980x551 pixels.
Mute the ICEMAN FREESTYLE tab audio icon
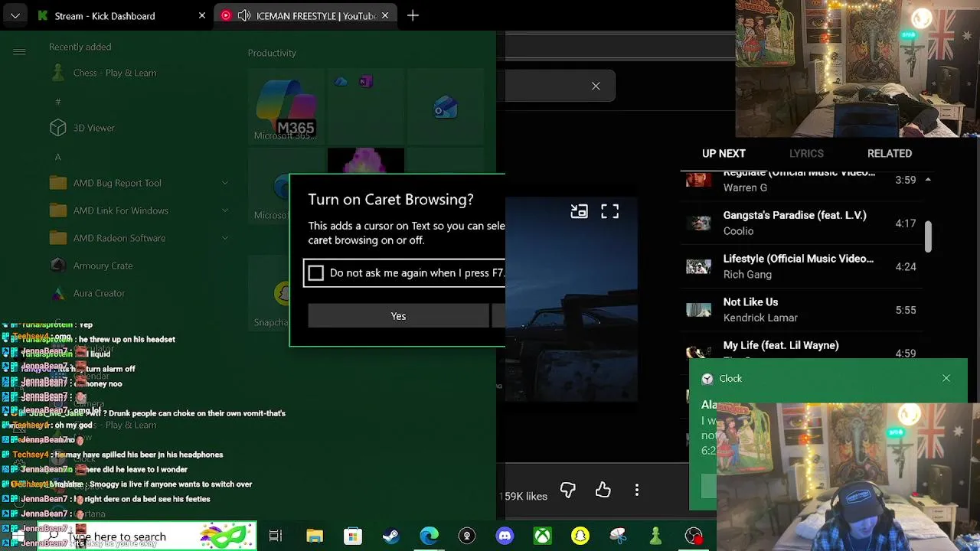(244, 15)
